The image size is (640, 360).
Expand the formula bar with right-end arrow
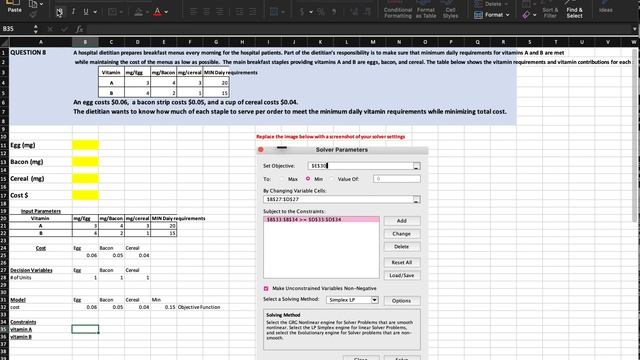(x=634, y=29)
